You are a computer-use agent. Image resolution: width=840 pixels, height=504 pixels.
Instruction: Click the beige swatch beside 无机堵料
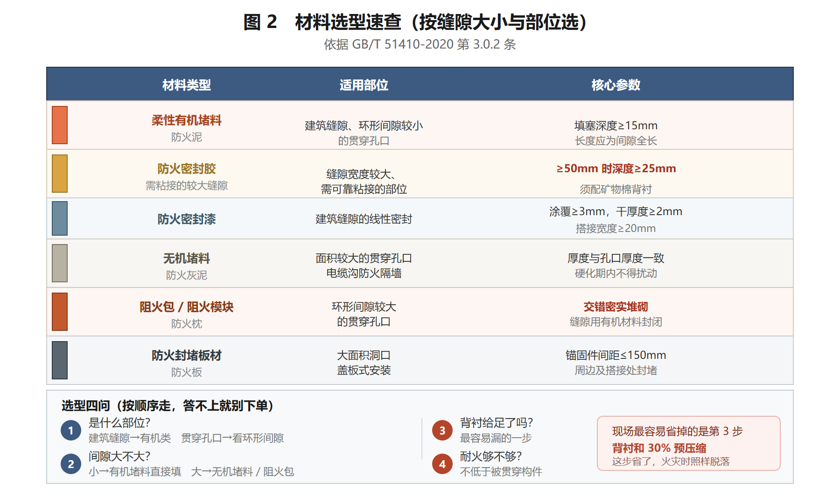pyautogui.click(x=60, y=263)
